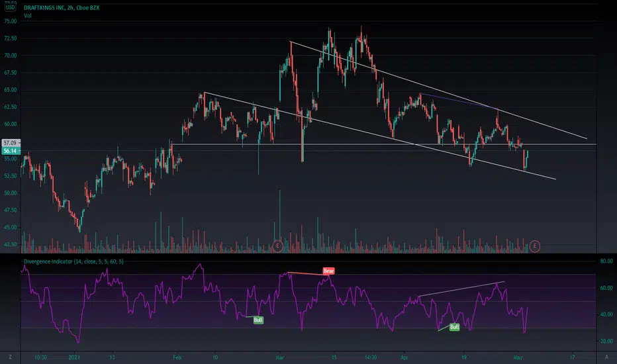Click the earnings E marker near March

coord(278,246)
